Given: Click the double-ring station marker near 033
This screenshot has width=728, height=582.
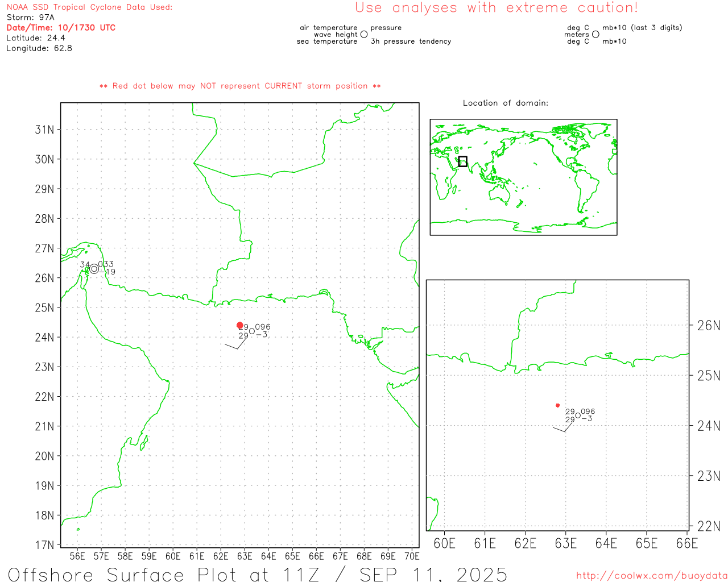Looking at the screenshot, I should click(x=94, y=269).
